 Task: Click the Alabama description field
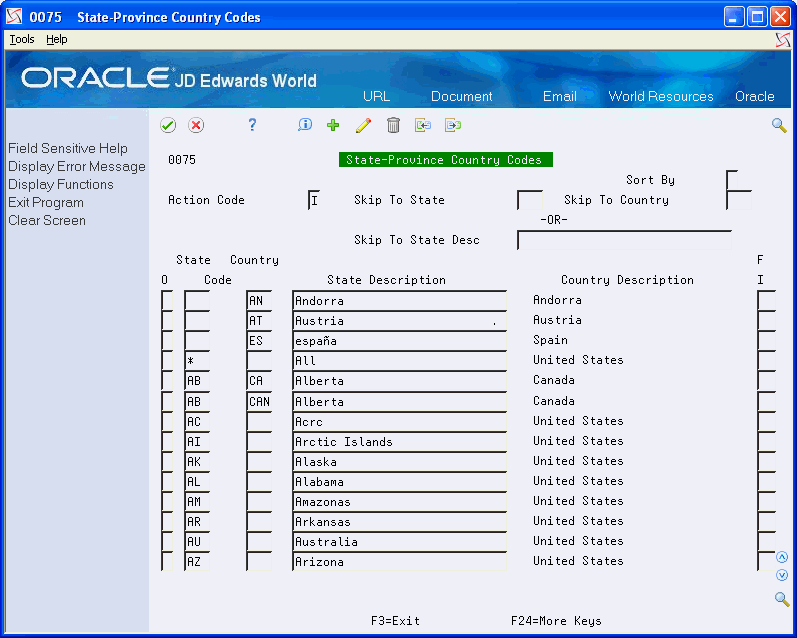click(400, 481)
